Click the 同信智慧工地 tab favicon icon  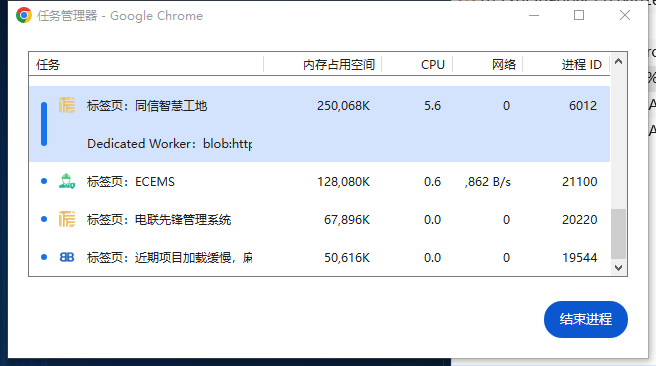[67, 105]
